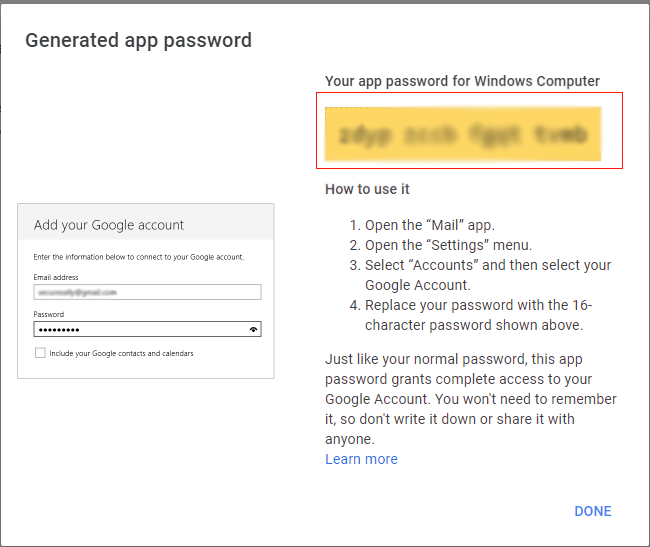Image resolution: width=650 pixels, height=547 pixels.
Task: Select Your app password for Windows Computer text
Action: pyautogui.click(x=462, y=81)
